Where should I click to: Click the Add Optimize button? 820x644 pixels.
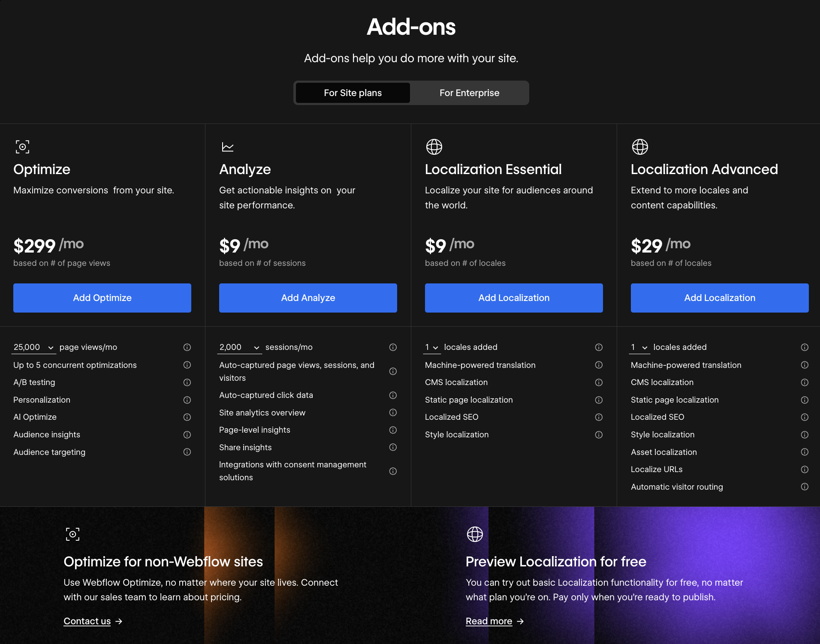102,298
